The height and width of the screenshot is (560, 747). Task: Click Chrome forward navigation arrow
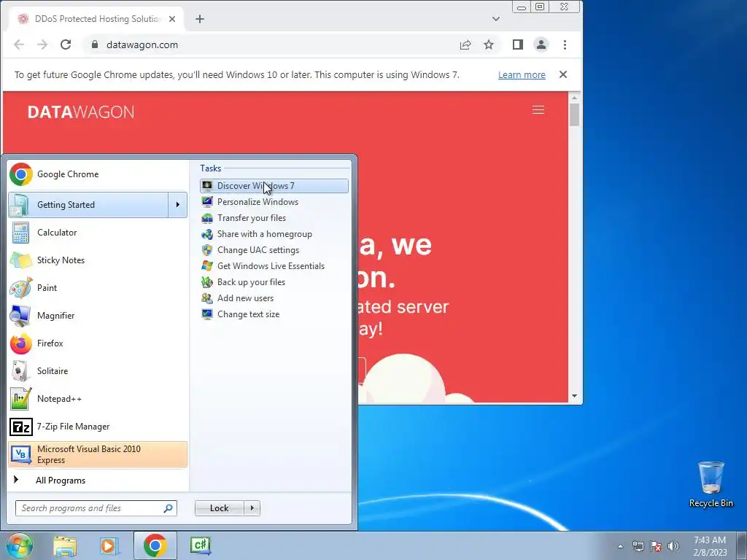(x=42, y=44)
